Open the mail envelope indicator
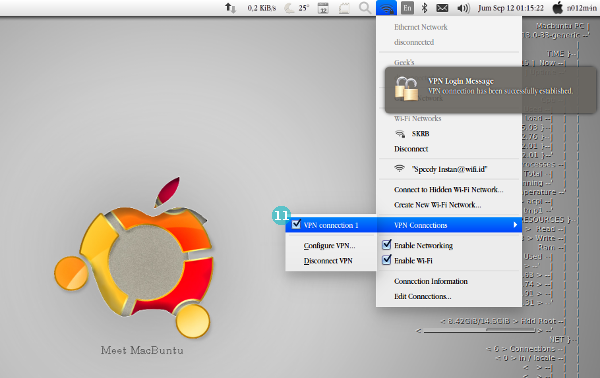 point(442,8)
